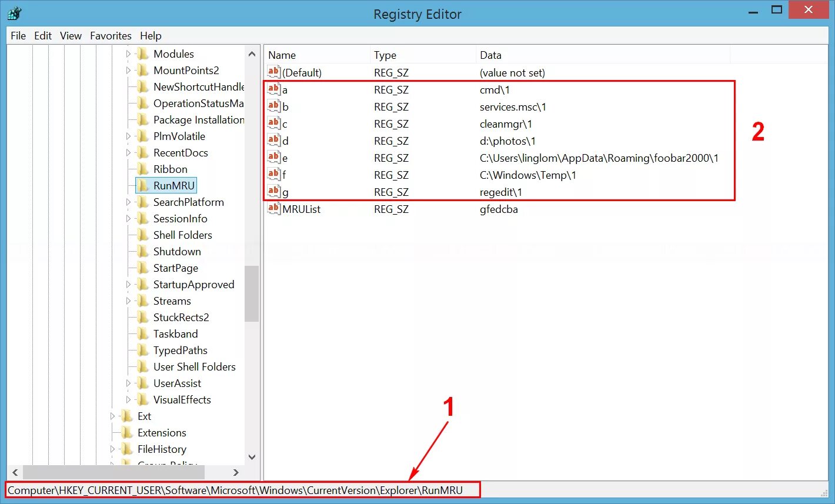Click the Streams folder icon
Viewport: 835px width, 504px height.
pos(143,301)
